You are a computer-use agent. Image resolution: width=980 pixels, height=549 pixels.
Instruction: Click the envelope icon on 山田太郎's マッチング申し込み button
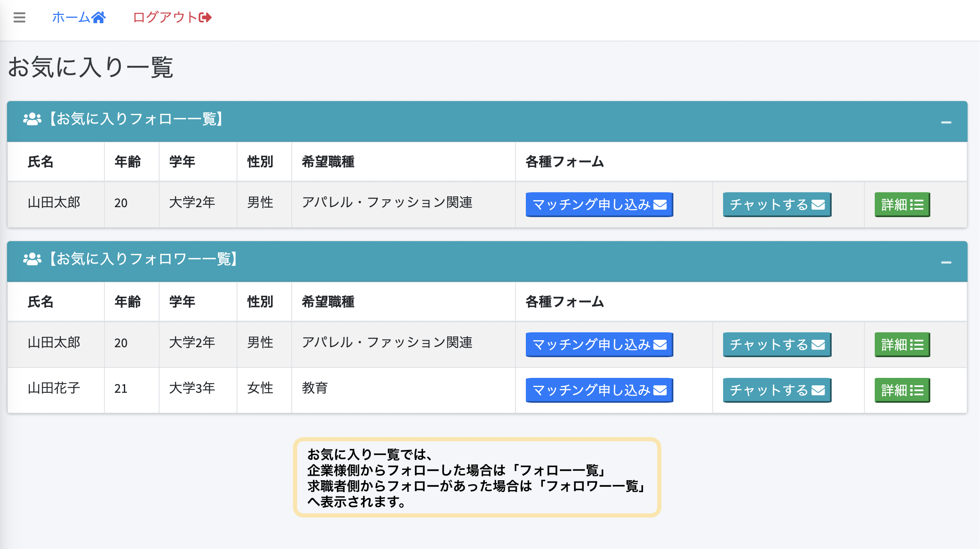pos(661,204)
